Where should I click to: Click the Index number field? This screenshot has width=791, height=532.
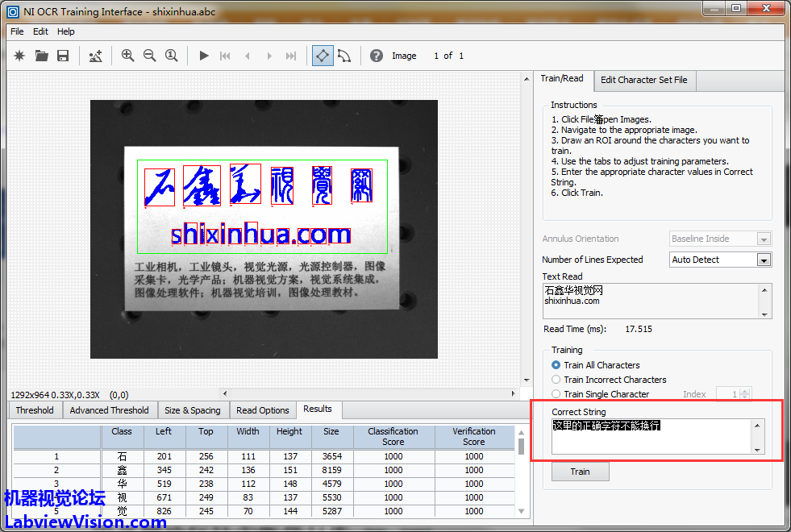pyautogui.click(x=728, y=394)
